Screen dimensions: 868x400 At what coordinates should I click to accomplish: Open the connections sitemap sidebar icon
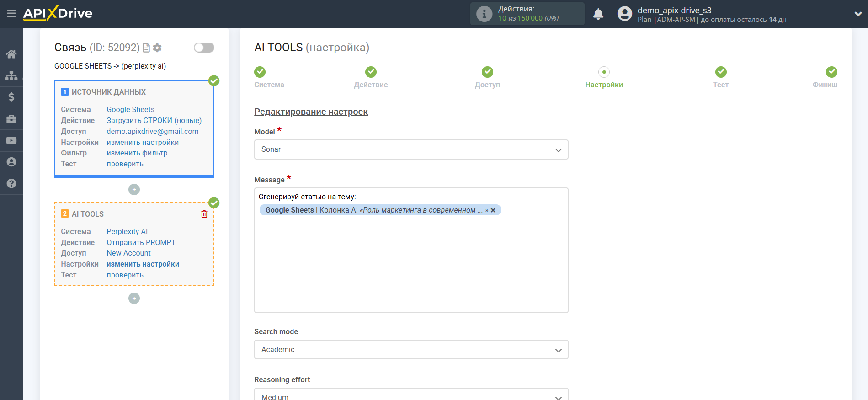click(11, 75)
